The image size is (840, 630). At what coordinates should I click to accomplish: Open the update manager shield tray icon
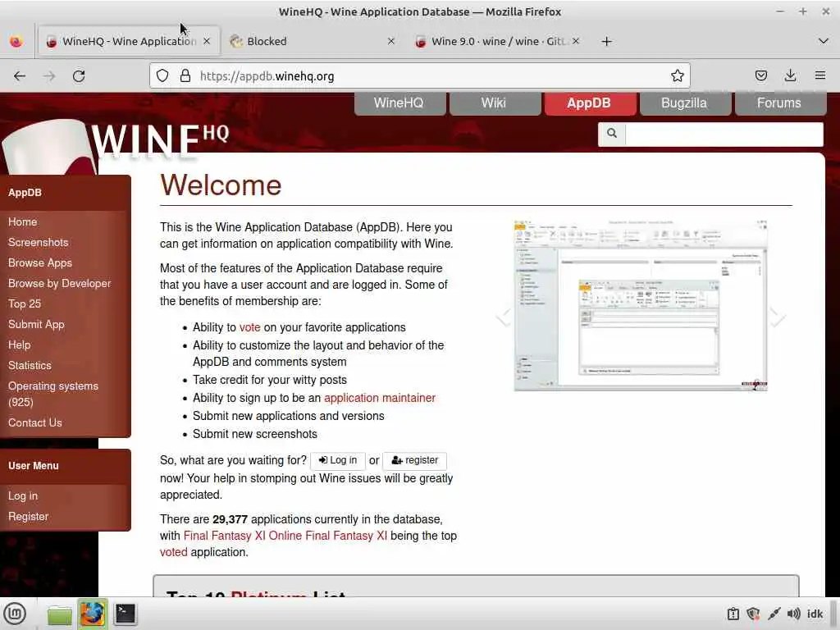(753, 614)
